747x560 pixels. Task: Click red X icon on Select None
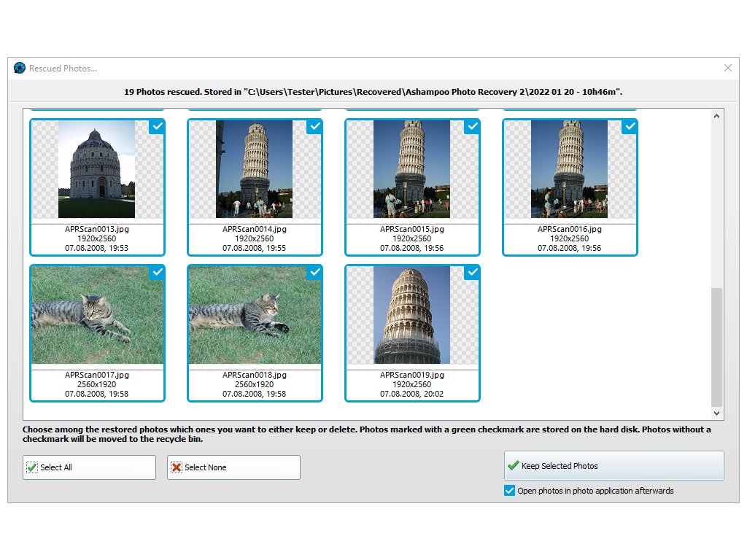pos(176,467)
